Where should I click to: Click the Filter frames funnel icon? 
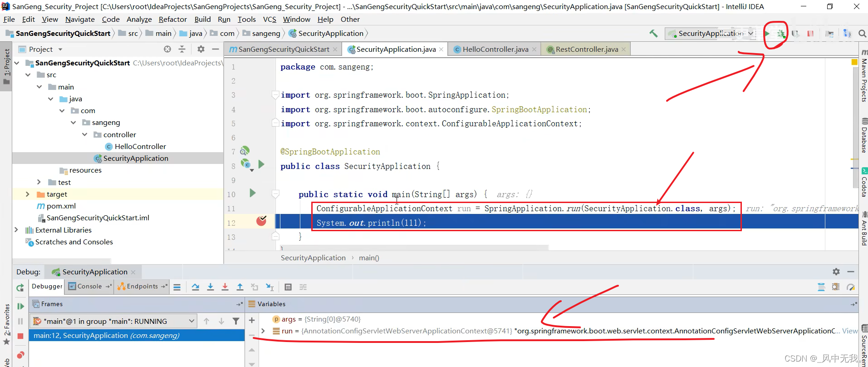click(236, 321)
